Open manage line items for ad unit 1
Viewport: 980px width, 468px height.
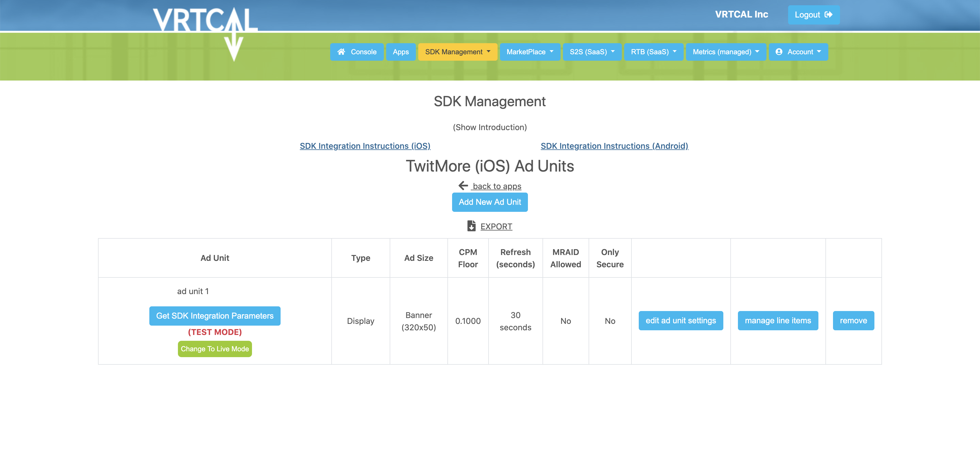778,321
